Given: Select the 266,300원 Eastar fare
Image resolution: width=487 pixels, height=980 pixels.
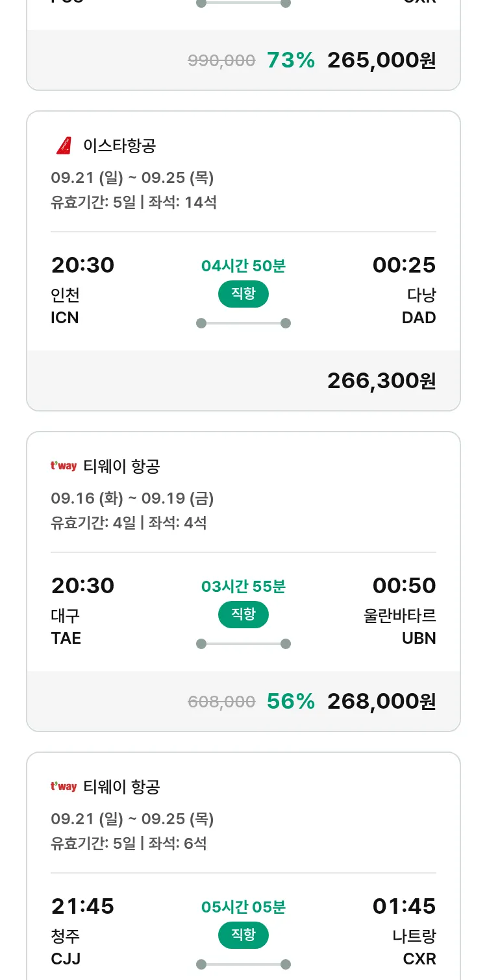Looking at the screenshot, I should pos(381,381).
